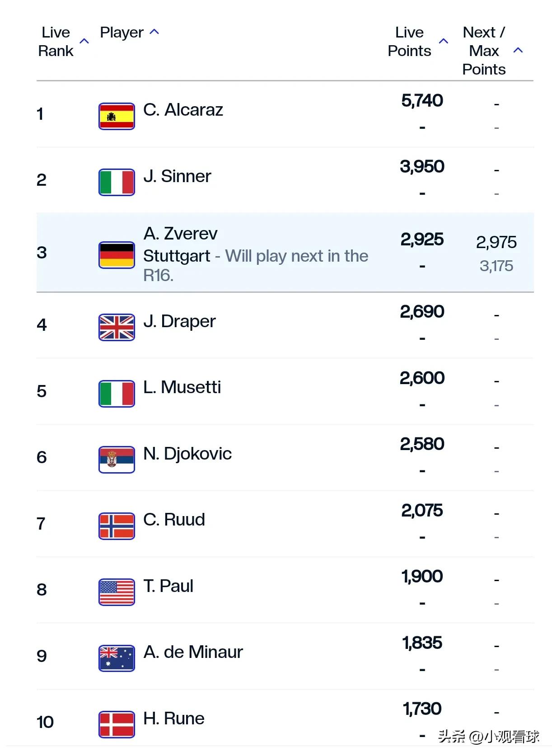
Task: Open A. Zverev player name
Action: coord(180,234)
